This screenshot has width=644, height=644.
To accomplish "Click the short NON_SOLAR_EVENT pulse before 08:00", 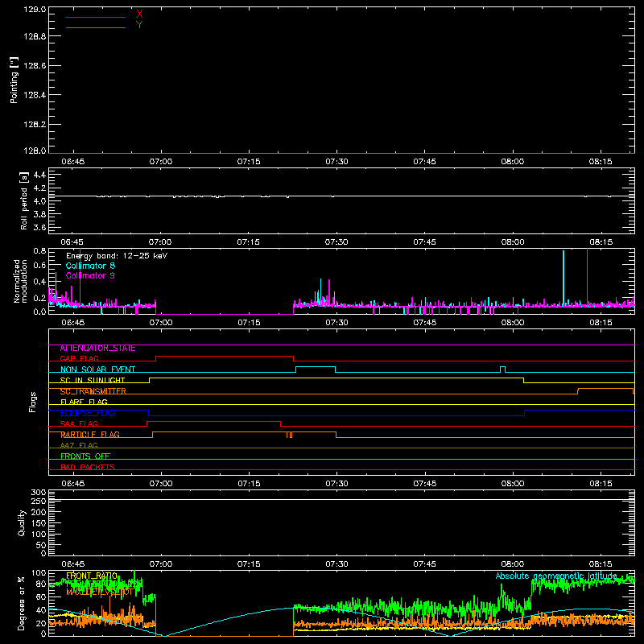I will [x=502, y=369].
